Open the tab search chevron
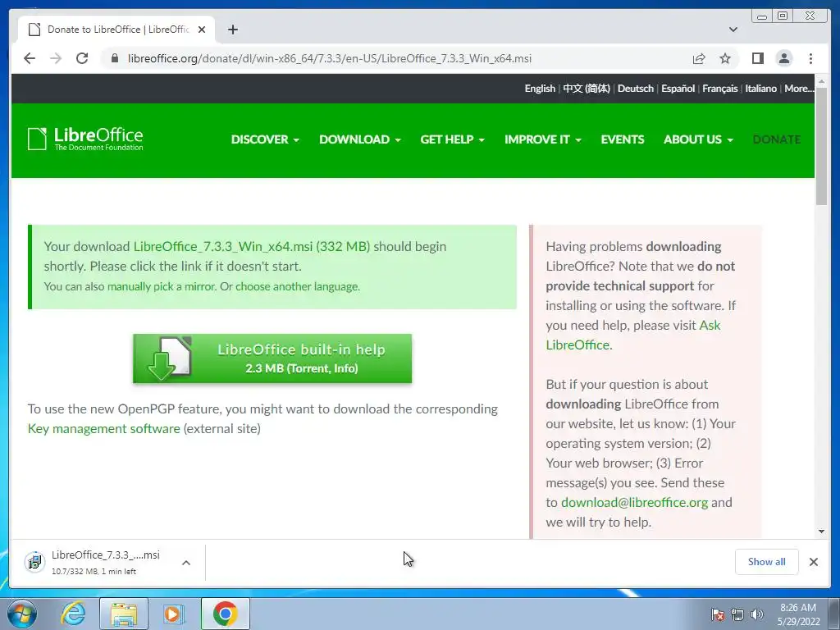Image resolution: width=840 pixels, height=630 pixels. point(733,30)
